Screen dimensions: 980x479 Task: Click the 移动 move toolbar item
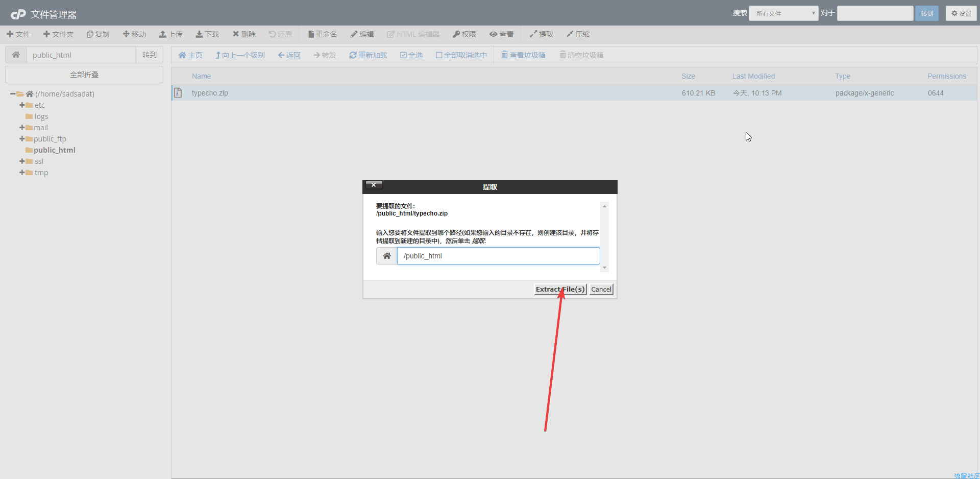tap(135, 34)
